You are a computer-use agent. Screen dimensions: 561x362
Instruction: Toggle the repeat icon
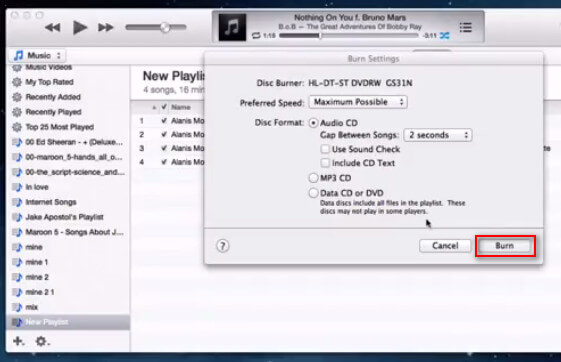(x=256, y=35)
